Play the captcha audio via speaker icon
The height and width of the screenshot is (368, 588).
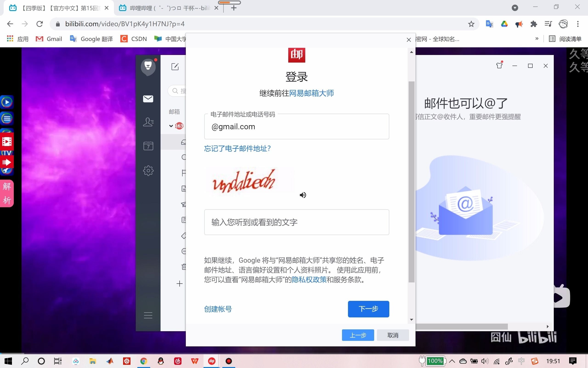pos(303,195)
